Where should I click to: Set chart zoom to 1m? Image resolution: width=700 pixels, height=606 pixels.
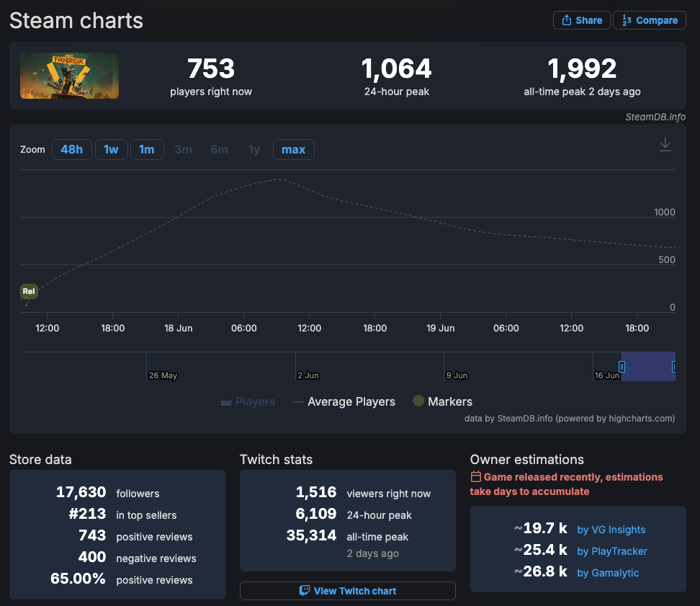pyautogui.click(x=147, y=149)
